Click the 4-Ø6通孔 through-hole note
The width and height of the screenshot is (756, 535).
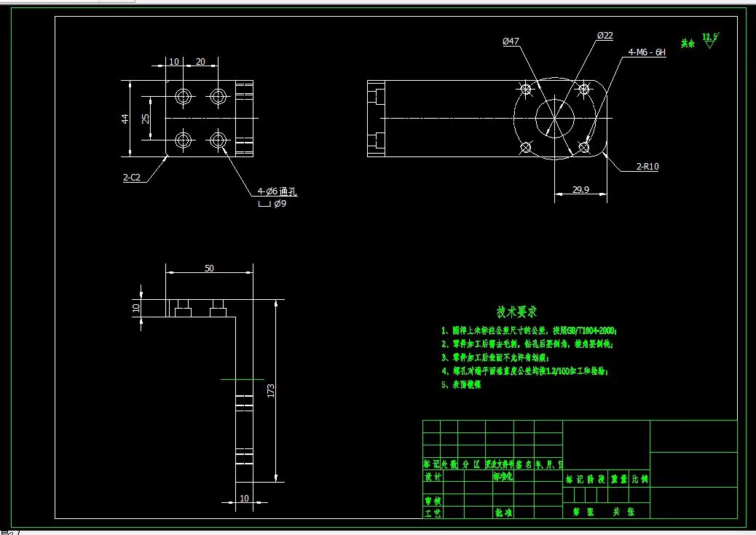(277, 191)
